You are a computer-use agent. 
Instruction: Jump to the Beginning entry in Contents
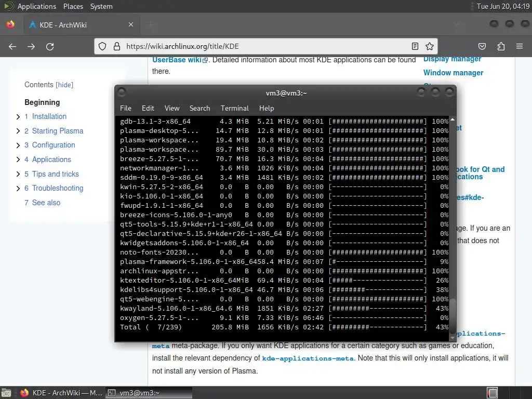42,102
